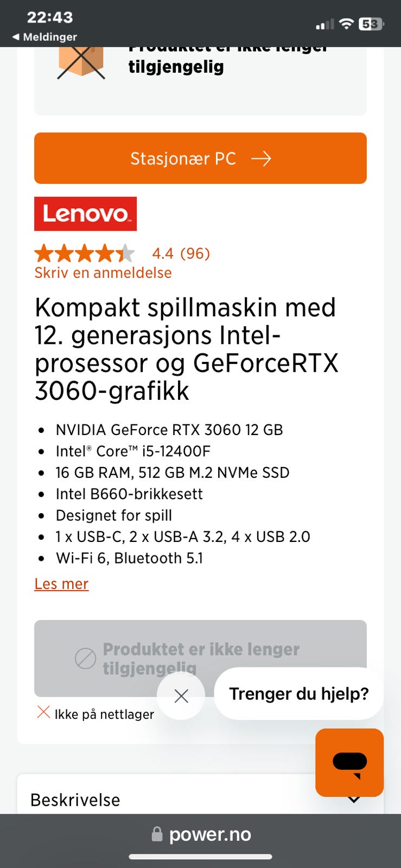Tap the Wi-Fi status icon
This screenshot has width=401, height=868.
346,24
